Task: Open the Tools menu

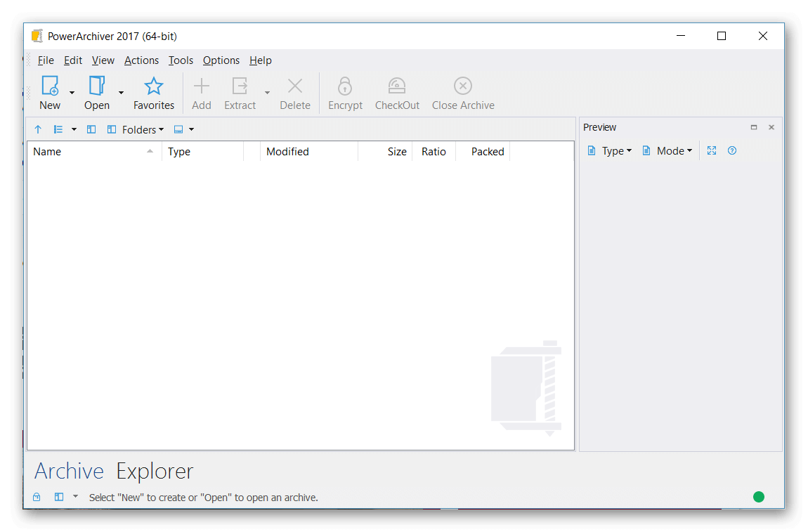Action: 181,60
